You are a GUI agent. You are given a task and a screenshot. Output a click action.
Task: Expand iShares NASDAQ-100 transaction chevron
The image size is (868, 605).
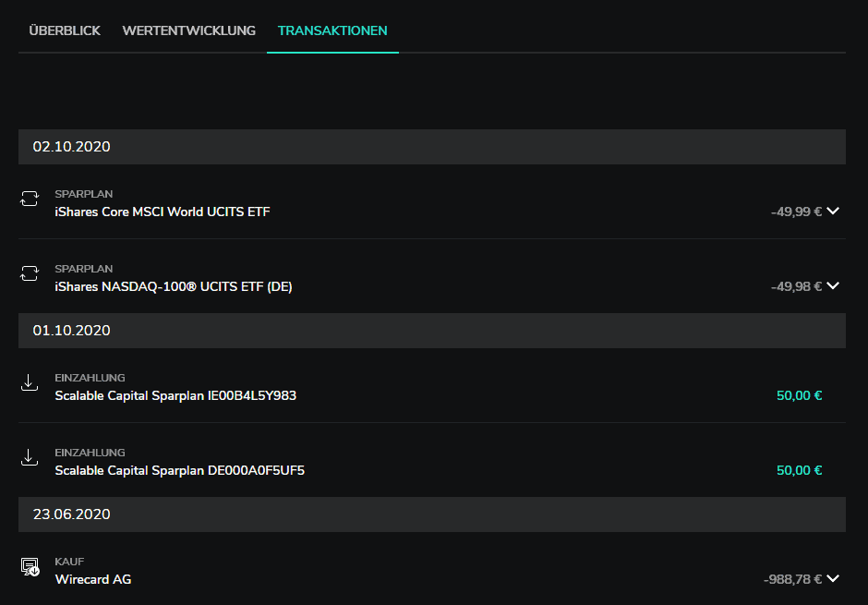pos(833,285)
